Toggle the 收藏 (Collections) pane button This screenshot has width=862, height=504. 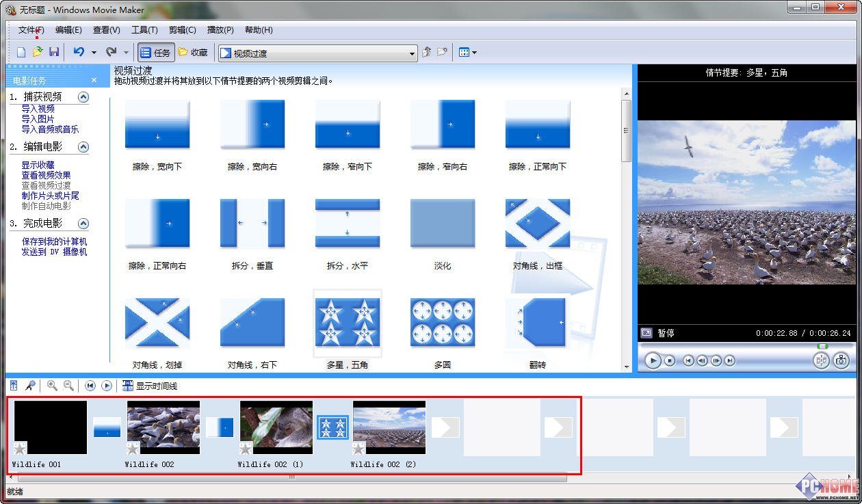[194, 51]
